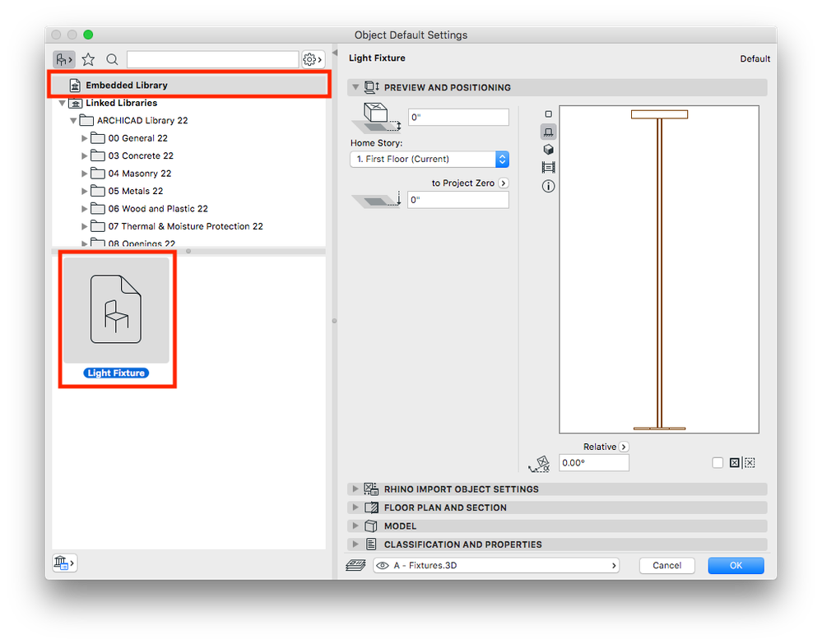Switch preview to 2D symbol view
The image size is (822, 644).
[548, 114]
